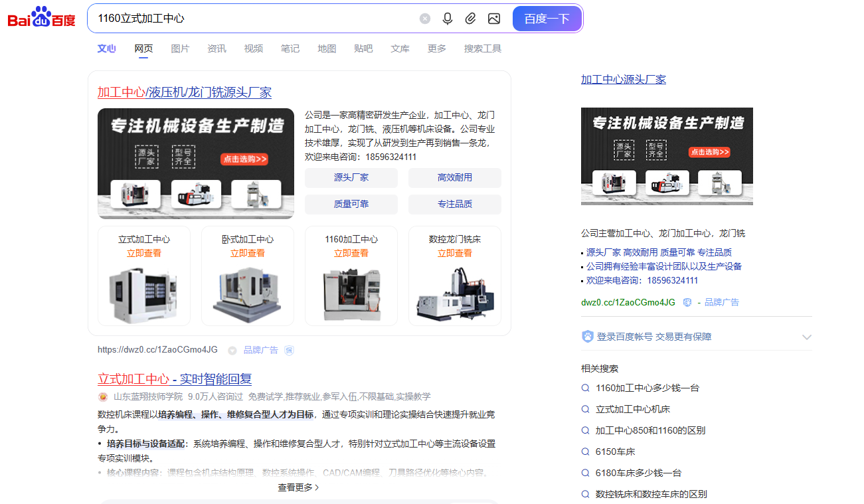Viewport: 864px width, 504px height.
Task: Click the 保 badge after the https://dwz0.cc URL
Action: 289,350
